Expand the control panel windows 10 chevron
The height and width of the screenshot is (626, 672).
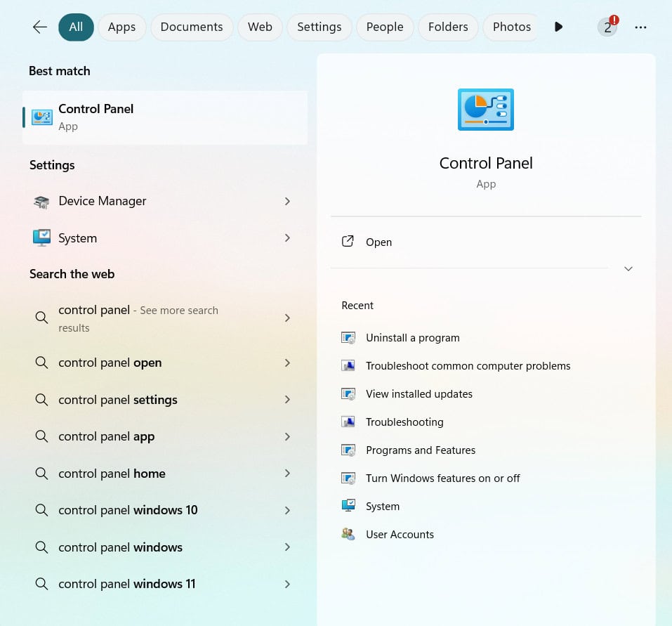(x=287, y=510)
